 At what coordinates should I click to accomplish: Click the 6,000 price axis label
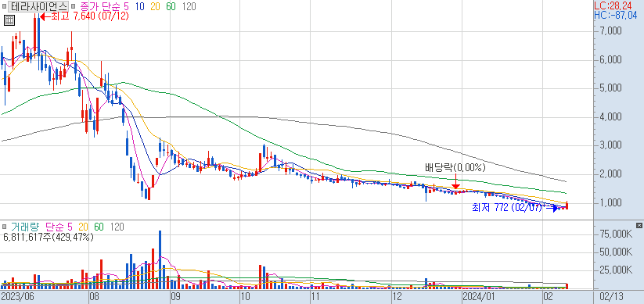click(610, 60)
